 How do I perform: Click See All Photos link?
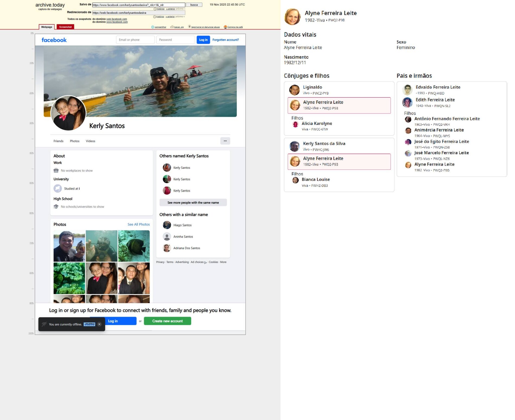click(138, 224)
